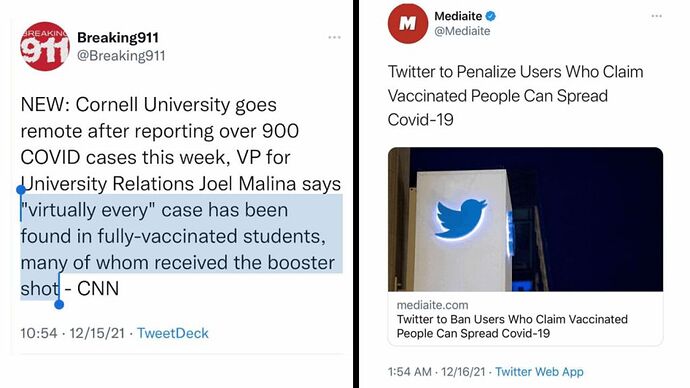The height and width of the screenshot is (388, 690).
Task: Click the mediaite.com domain label
Action: [x=432, y=305]
